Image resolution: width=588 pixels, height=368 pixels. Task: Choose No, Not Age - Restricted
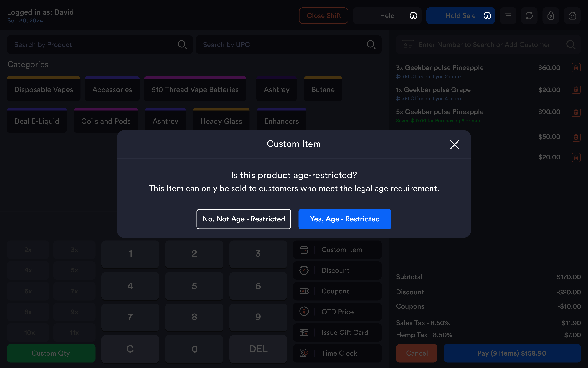pos(244,219)
